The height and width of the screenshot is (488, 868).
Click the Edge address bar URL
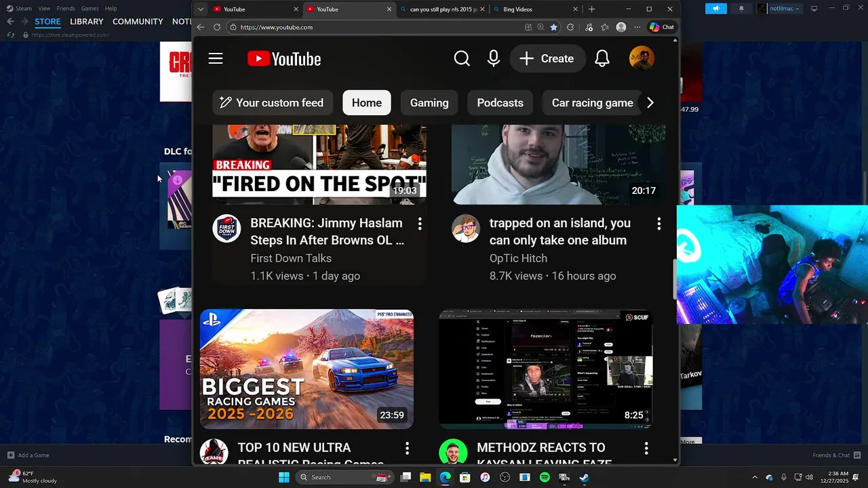click(x=276, y=27)
